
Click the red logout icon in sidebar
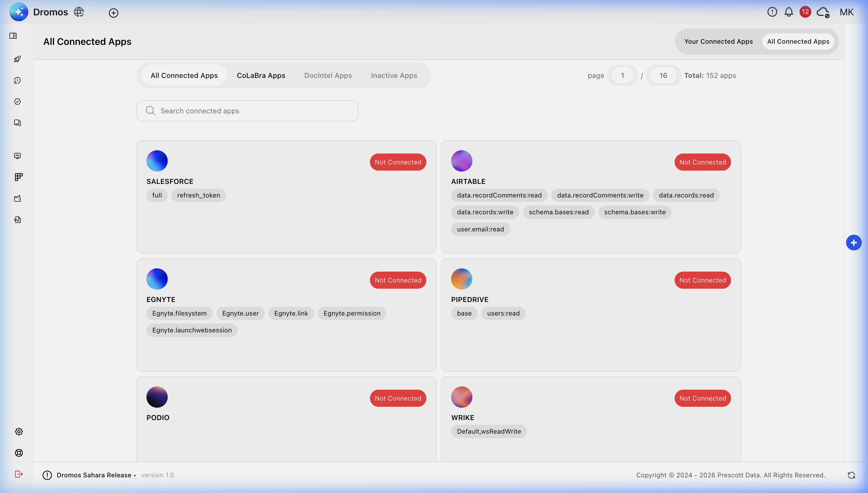click(x=19, y=474)
